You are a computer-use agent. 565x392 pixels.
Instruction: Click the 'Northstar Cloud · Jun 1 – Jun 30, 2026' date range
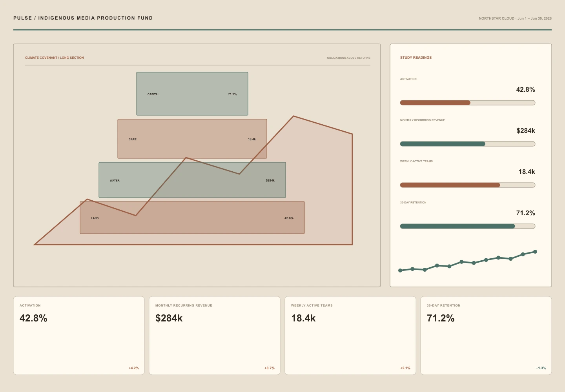pyautogui.click(x=515, y=18)
